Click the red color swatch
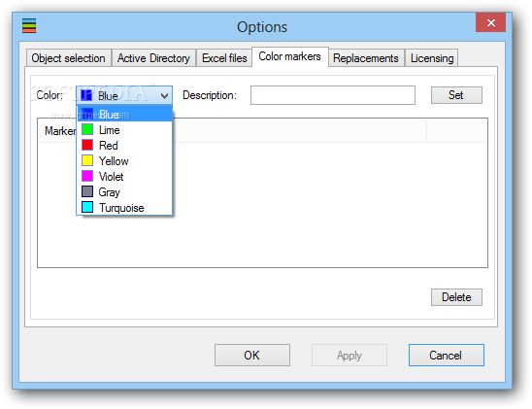 pos(87,145)
